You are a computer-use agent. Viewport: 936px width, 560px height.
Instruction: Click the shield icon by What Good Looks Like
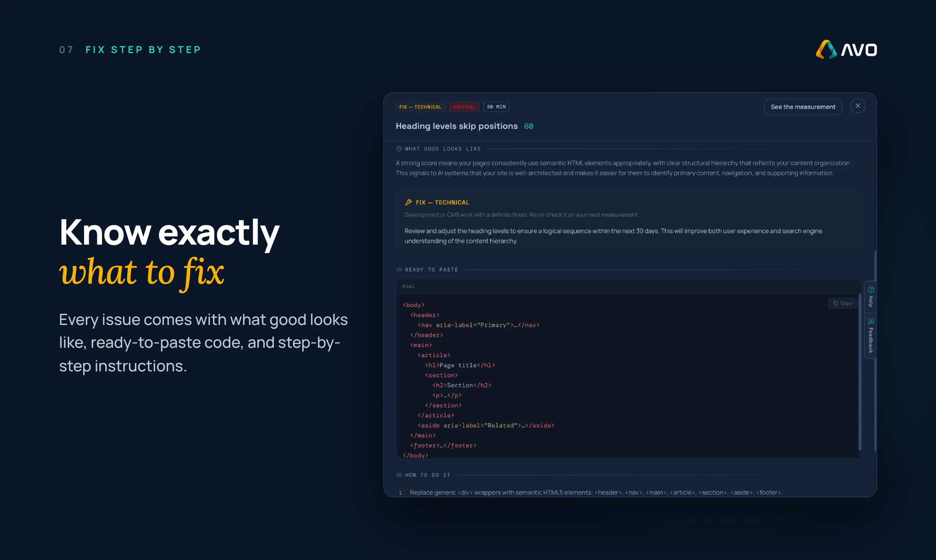[399, 149]
